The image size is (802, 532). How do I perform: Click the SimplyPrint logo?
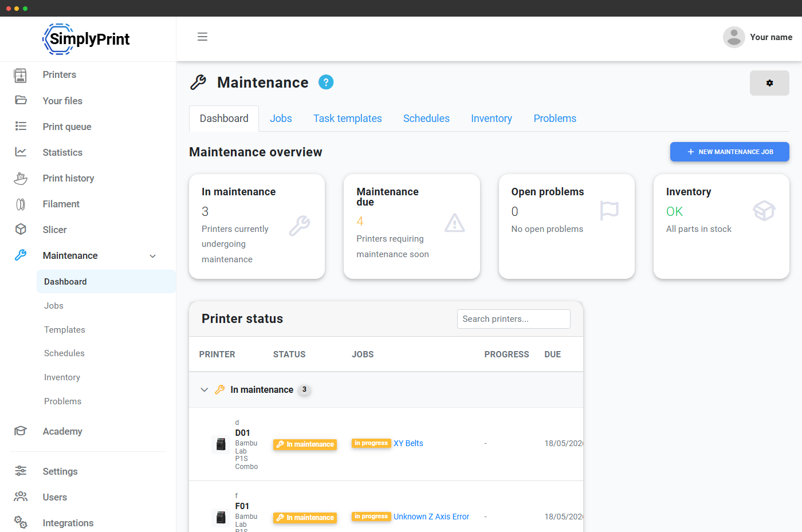pyautogui.click(x=87, y=39)
